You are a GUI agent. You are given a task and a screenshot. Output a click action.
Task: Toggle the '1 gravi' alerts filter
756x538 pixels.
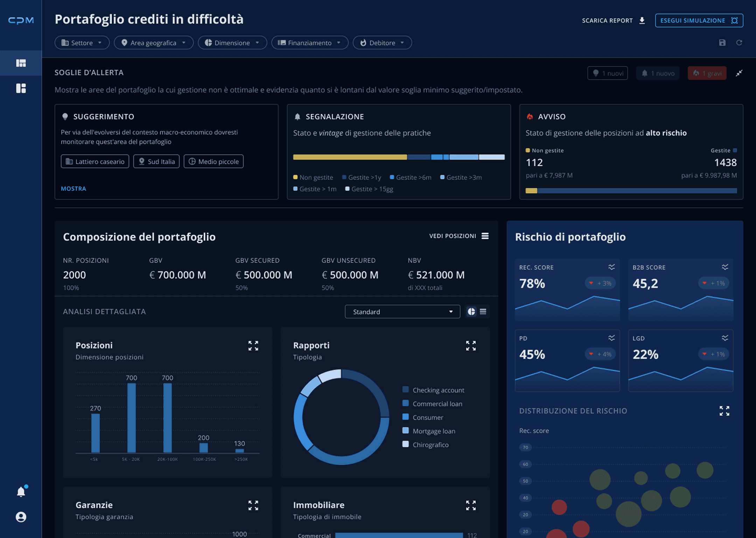707,73
